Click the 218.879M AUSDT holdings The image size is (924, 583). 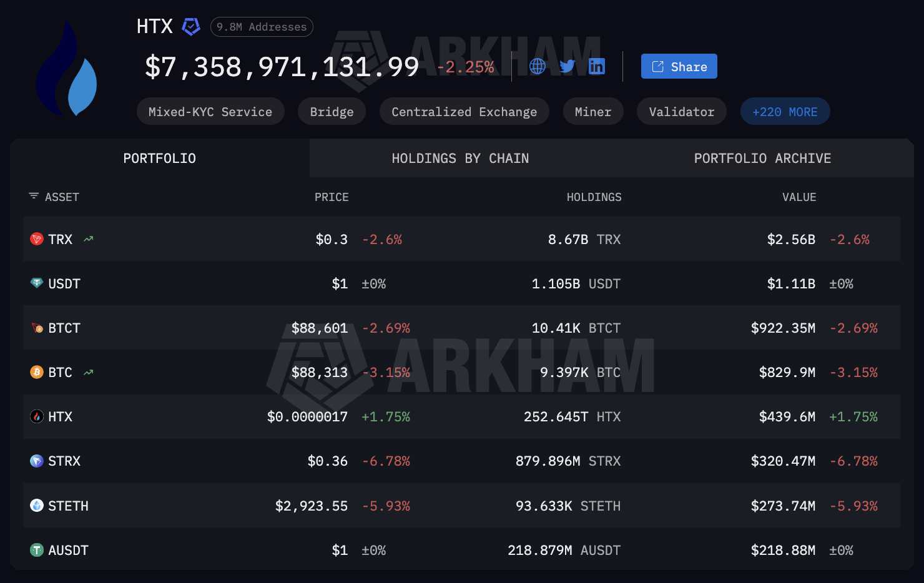pos(564,550)
